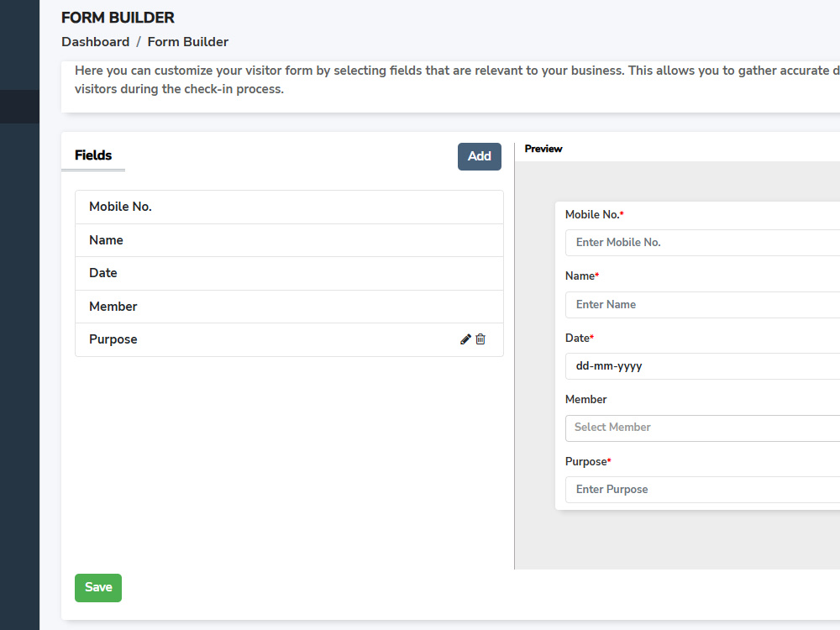
Task: Click the Name label in preview
Action: point(582,276)
